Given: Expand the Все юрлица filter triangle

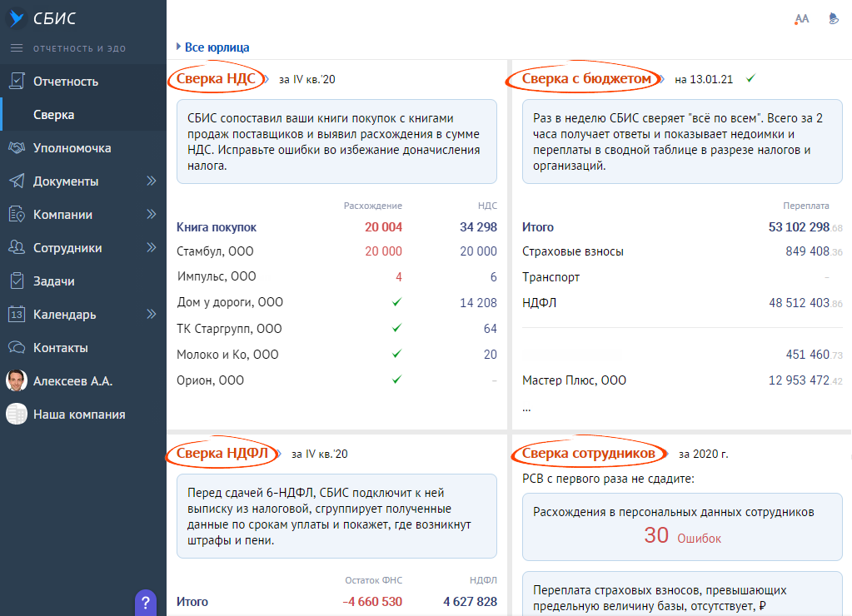Looking at the screenshot, I should (x=178, y=47).
